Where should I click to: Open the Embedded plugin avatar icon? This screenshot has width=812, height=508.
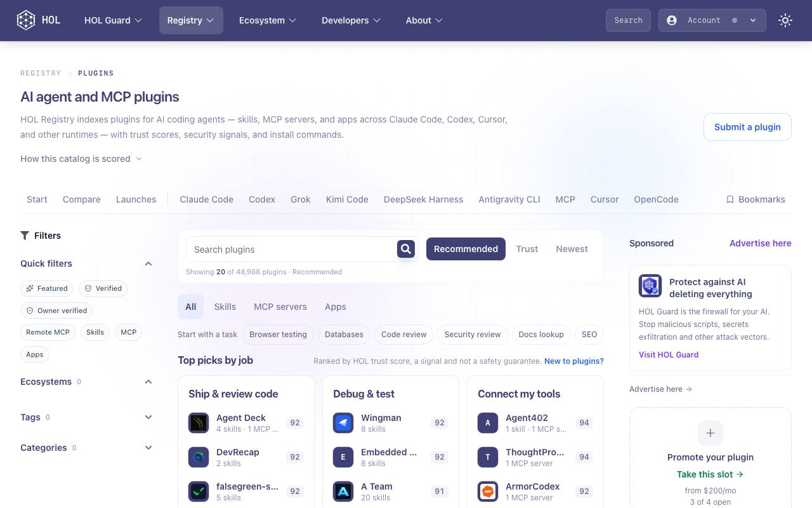click(343, 457)
